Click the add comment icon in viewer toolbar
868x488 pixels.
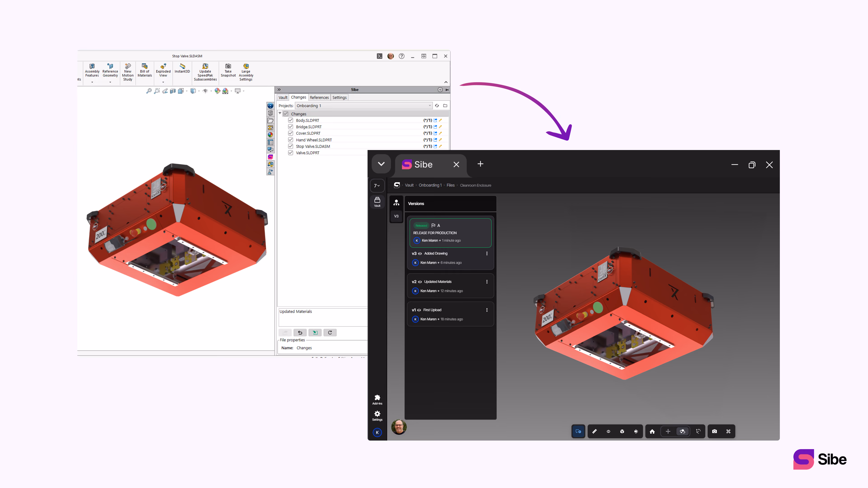click(x=578, y=432)
